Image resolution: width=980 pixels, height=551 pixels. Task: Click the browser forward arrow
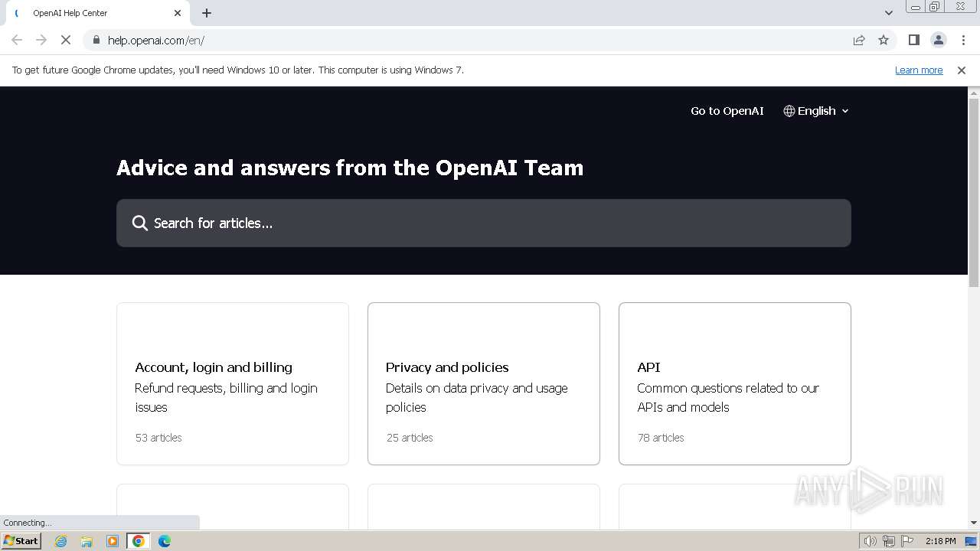(41, 40)
